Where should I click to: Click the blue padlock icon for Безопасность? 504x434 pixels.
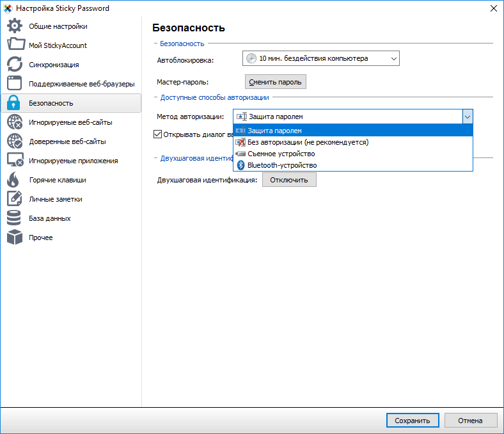[13, 102]
